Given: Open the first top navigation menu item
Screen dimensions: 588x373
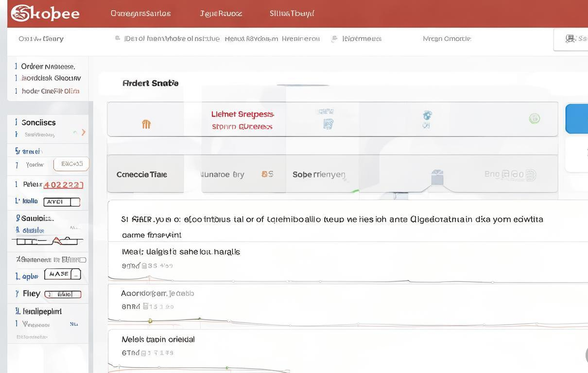Looking at the screenshot, I should pyautogui.click(x=141, y=14).
